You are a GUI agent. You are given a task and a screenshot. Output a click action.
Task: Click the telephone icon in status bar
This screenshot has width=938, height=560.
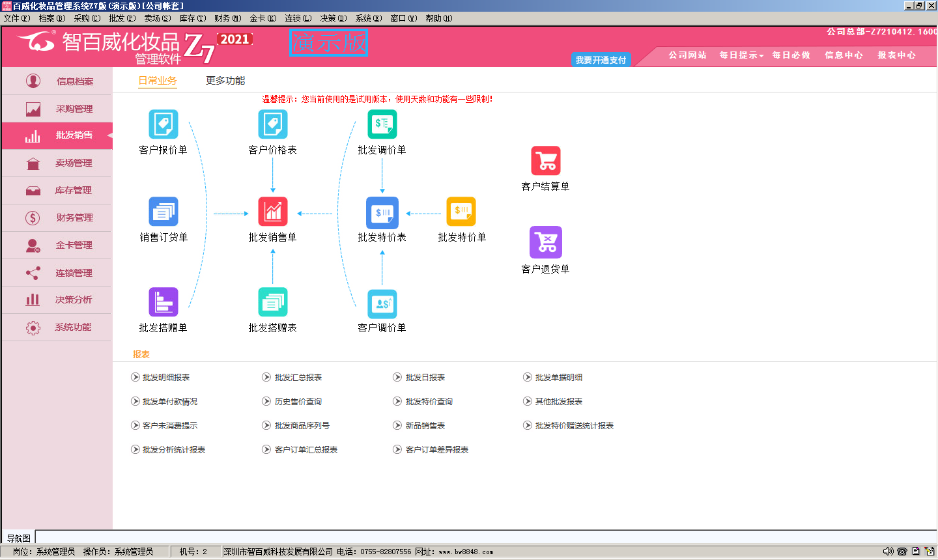[902, 552]
